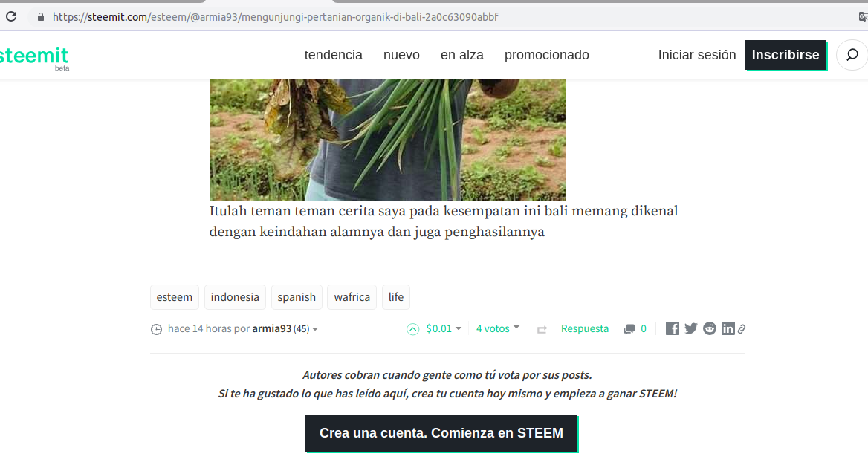The image size is (868, 468).
Task: Share the post on Facebook
Action: click(671, 328)
